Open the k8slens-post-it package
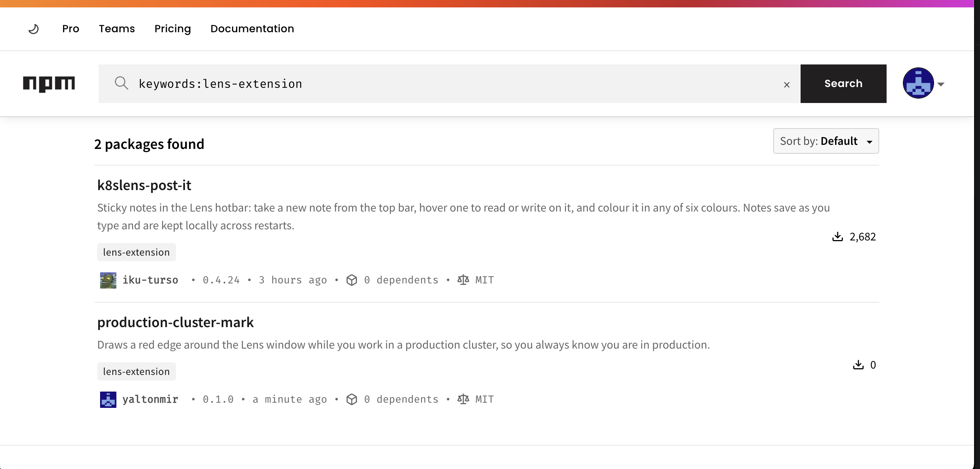 point(144,185)
